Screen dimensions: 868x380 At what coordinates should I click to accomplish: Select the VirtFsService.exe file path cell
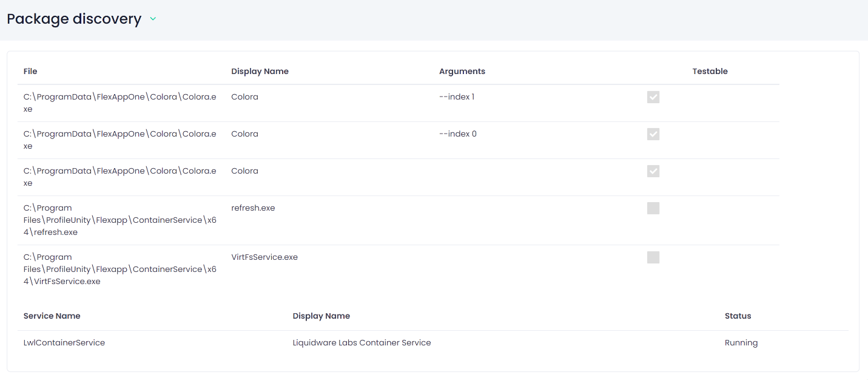(x=119, y=269)
